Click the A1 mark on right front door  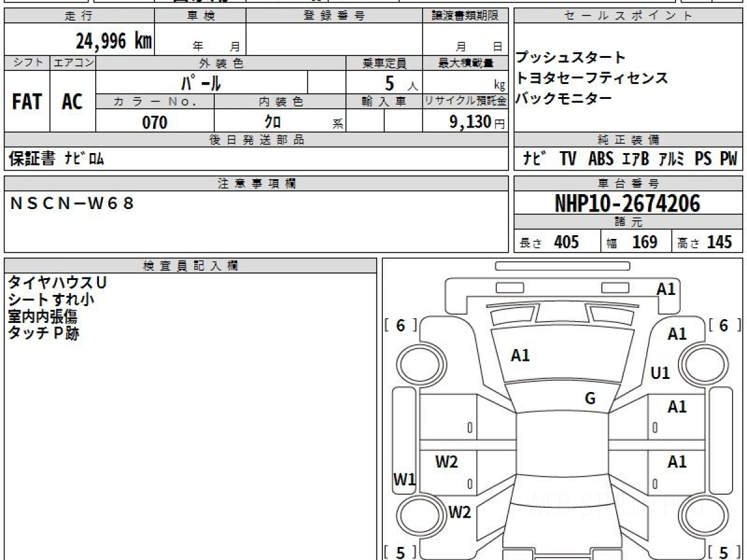(x=677, y=407)
